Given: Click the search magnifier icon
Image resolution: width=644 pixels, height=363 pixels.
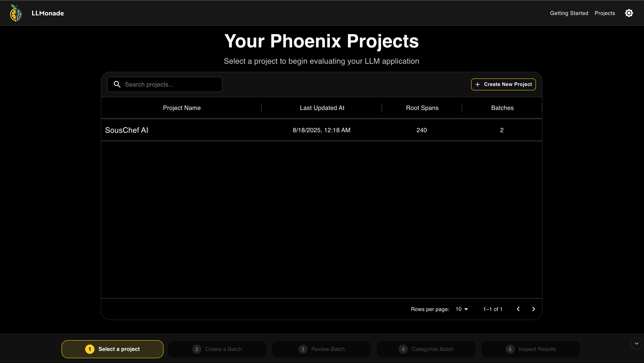Looking at the screenshot, I should point(117,84).
